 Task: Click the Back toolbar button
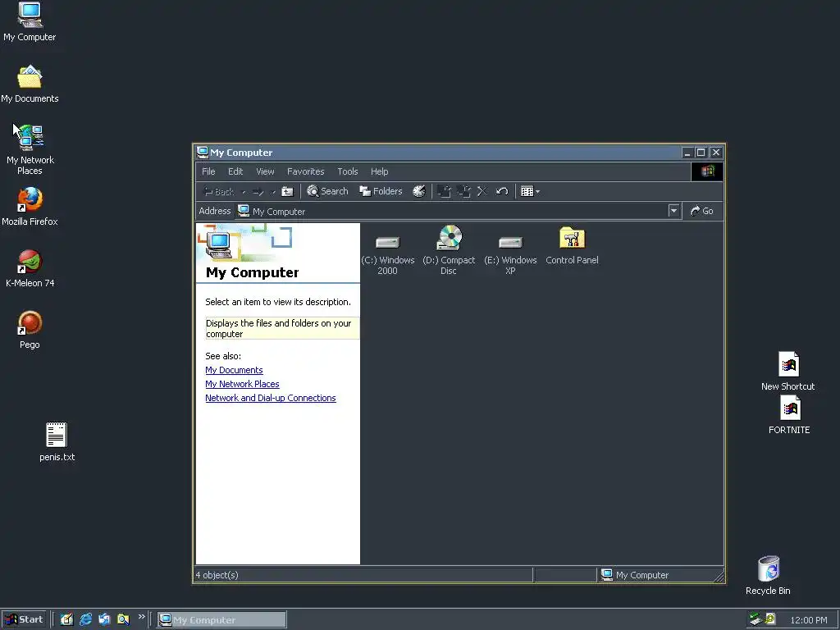[218, 191]
